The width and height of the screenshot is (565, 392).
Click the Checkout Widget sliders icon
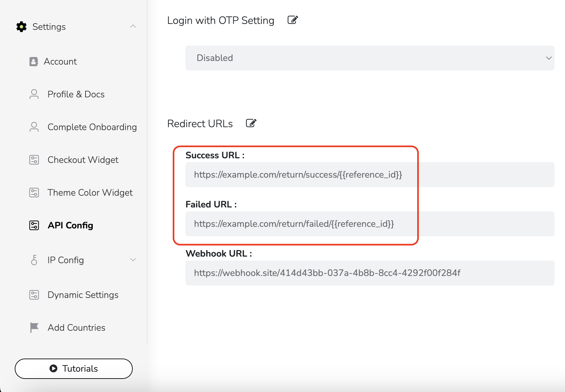[x=34, y=160]
